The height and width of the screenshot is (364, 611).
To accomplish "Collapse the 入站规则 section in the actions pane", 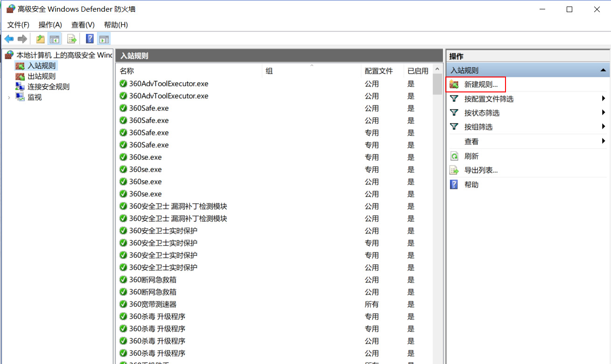I will pyautogui.click(x=603, y=70).
